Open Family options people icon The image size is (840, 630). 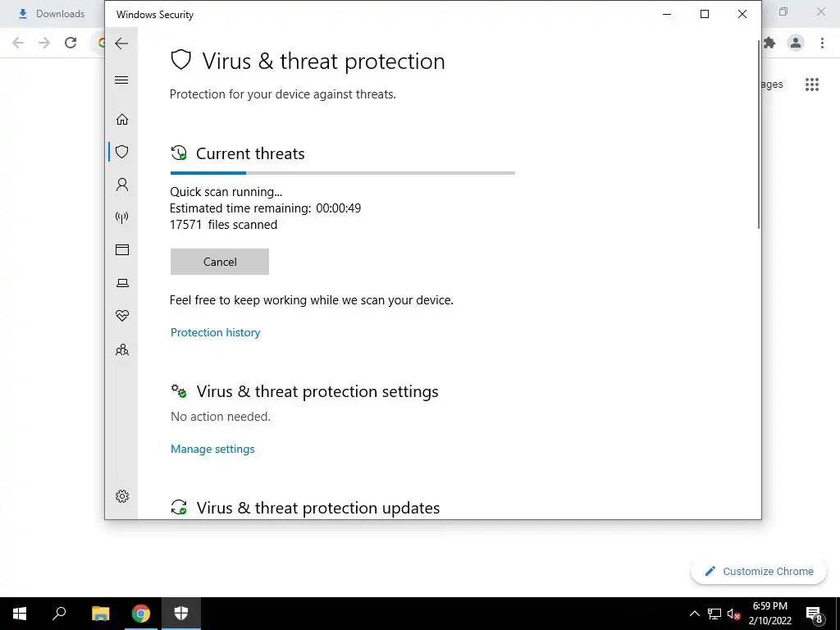[x=122, y=349]
